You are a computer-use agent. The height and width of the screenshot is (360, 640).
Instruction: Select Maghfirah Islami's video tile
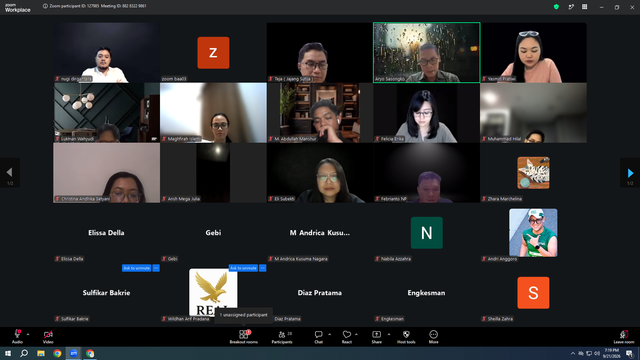213,113
